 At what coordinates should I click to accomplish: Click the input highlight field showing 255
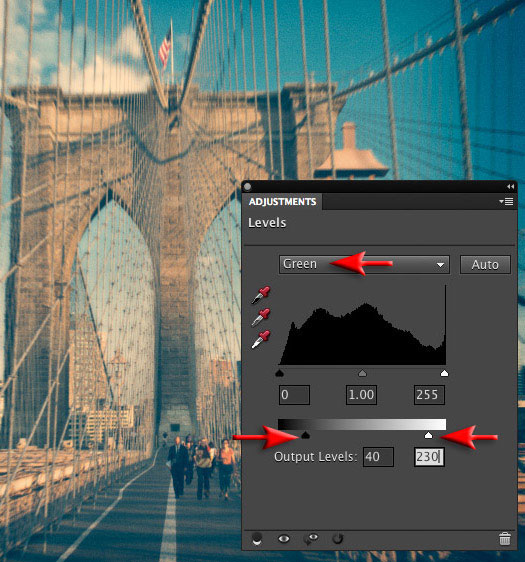429,395
